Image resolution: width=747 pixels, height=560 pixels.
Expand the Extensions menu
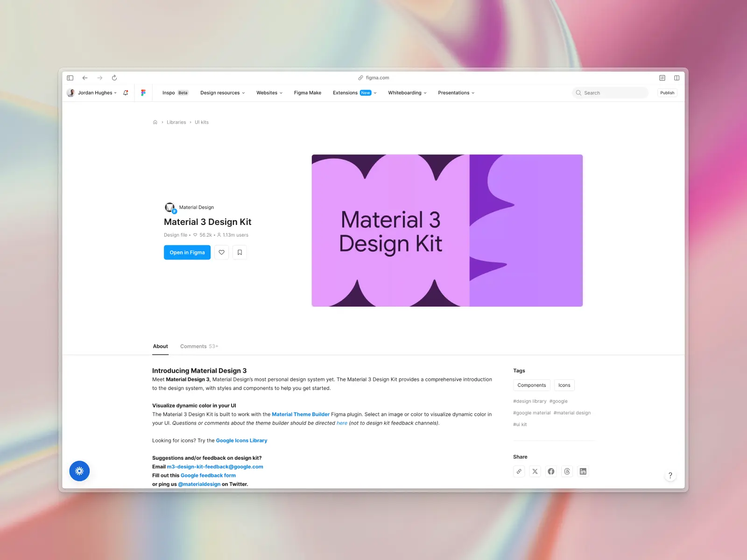pyautogui.click(x=355, y=93)
